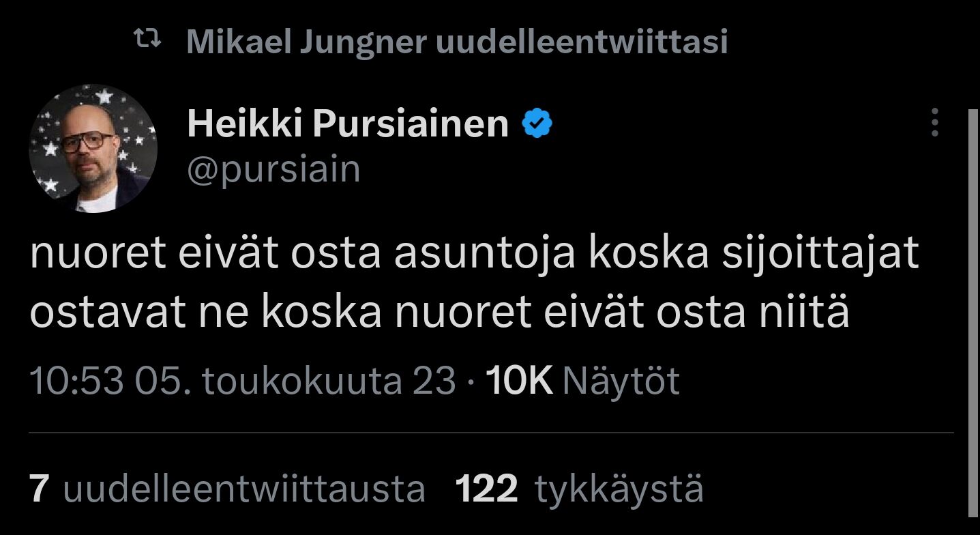Open the @pursiain handle link
Screen dimensions: 980x535
(273, 169)
